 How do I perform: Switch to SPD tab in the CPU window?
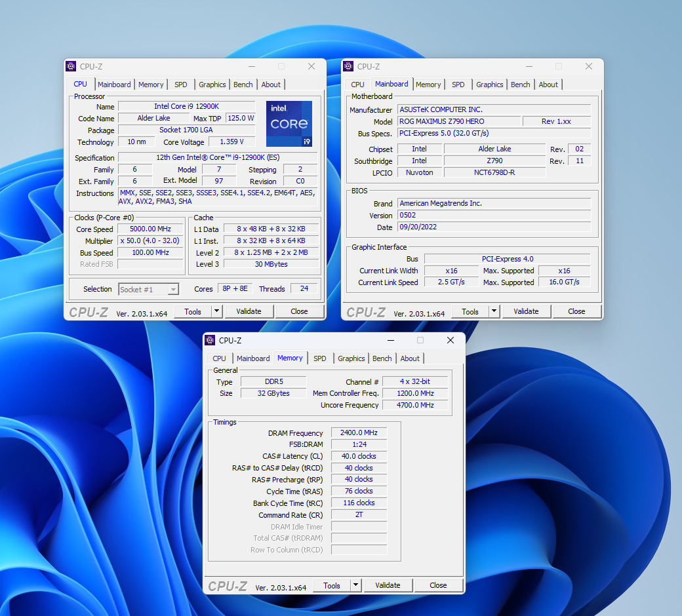(180, 85)
